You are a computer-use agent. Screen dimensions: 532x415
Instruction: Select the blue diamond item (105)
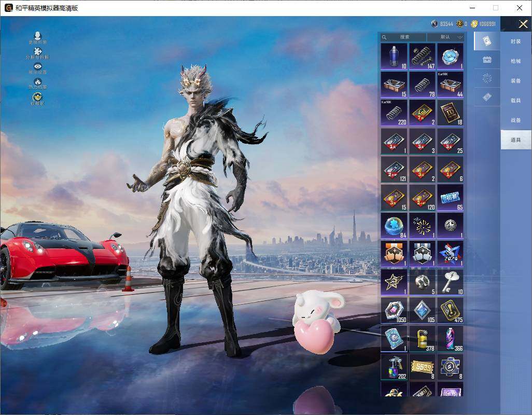[x=422, y=311]
